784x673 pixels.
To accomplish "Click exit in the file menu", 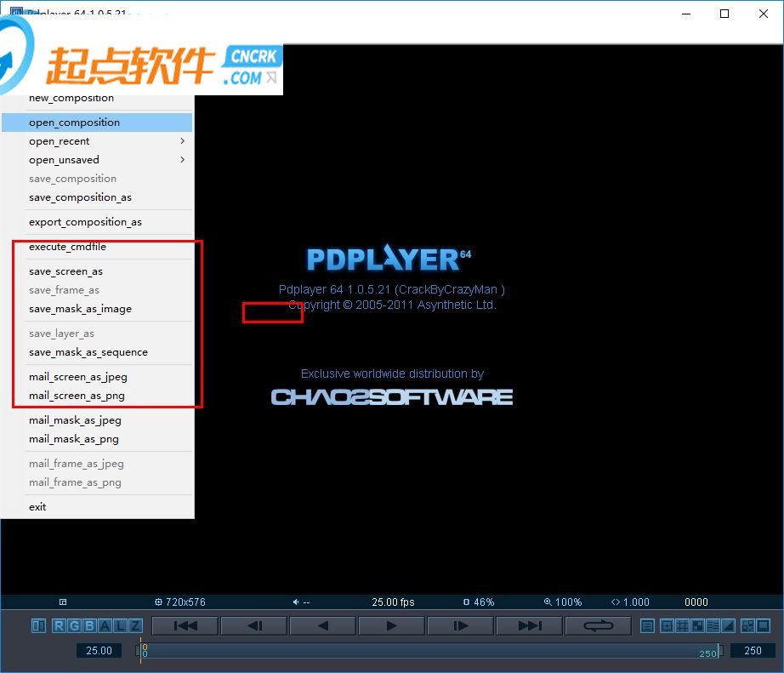I will coord(97,507).
